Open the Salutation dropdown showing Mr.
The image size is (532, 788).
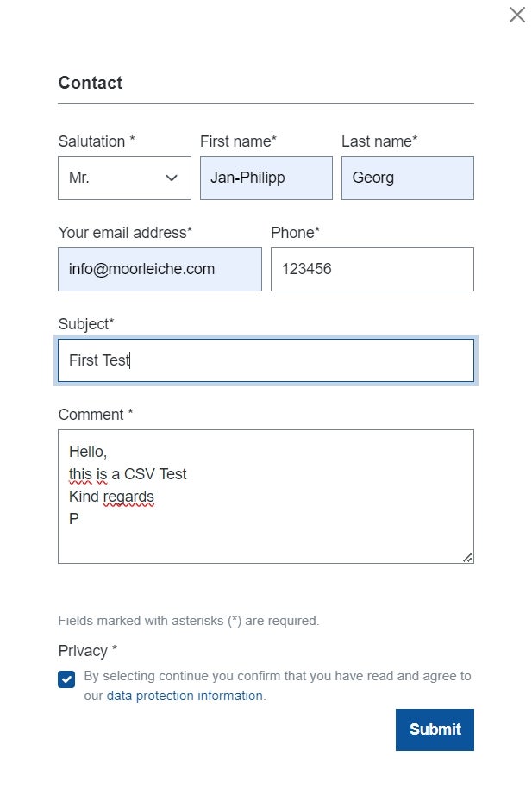[x=124, y=178]
